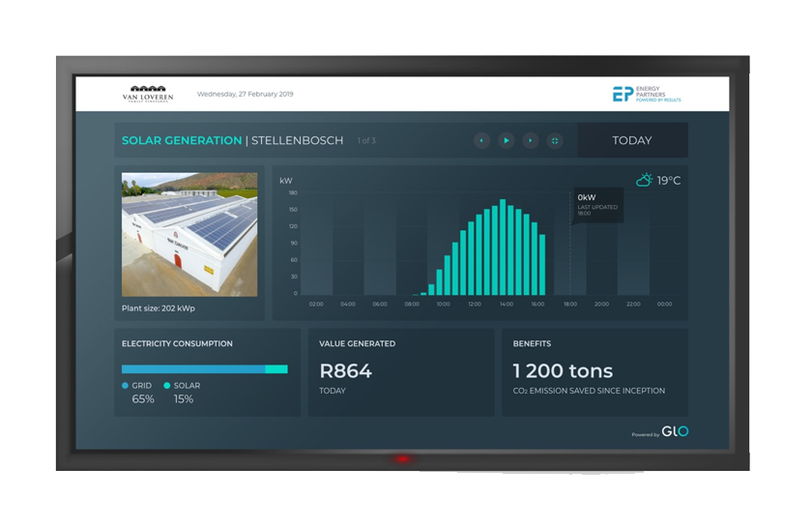Image resolution: width=812 pixels, height=528 pixels.
Task: Click the 18:00 label on chart axis
Action: click(x=570, y=305)
